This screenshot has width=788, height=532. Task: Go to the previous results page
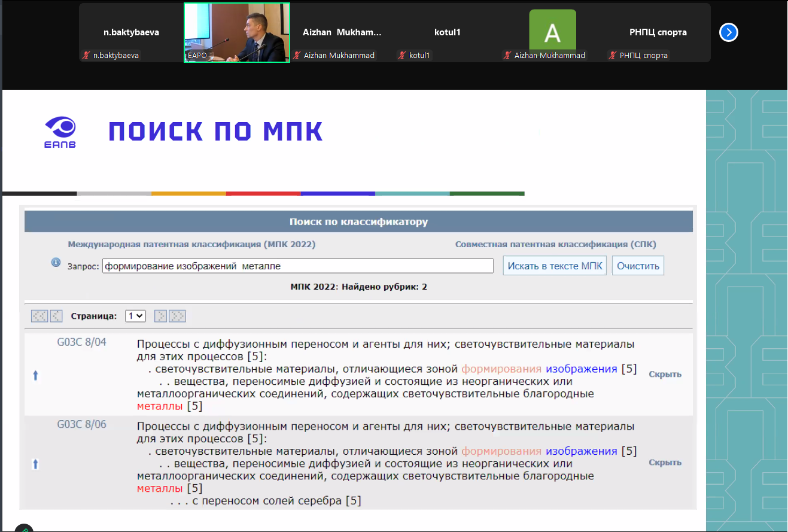(56, 316)
